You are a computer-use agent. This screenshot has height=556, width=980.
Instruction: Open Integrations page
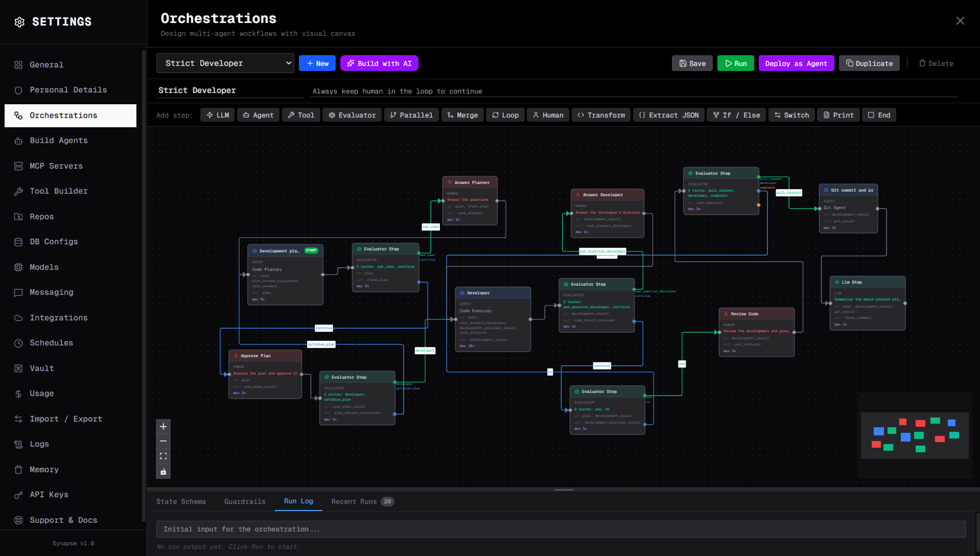71,318
